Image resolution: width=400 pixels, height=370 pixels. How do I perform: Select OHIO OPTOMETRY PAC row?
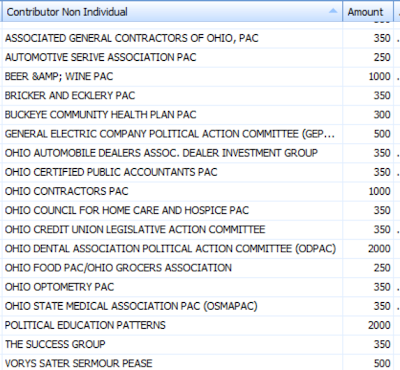tap(200, 287)
